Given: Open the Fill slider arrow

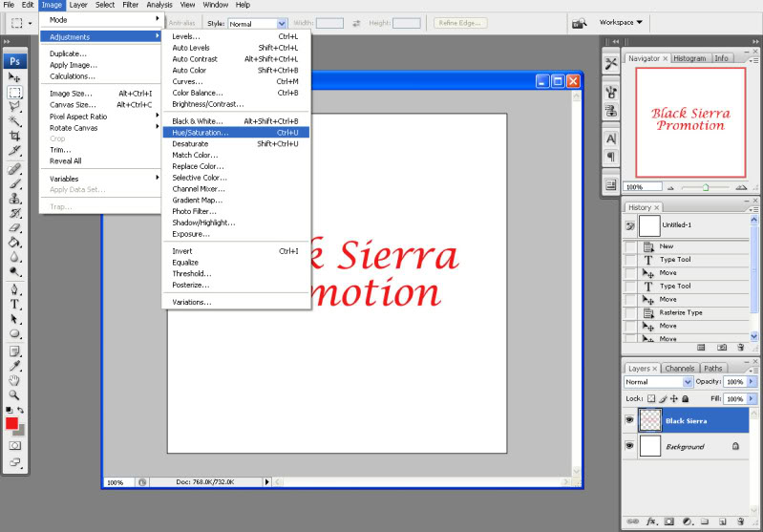Looking at the screenshot, I should 752,398.
